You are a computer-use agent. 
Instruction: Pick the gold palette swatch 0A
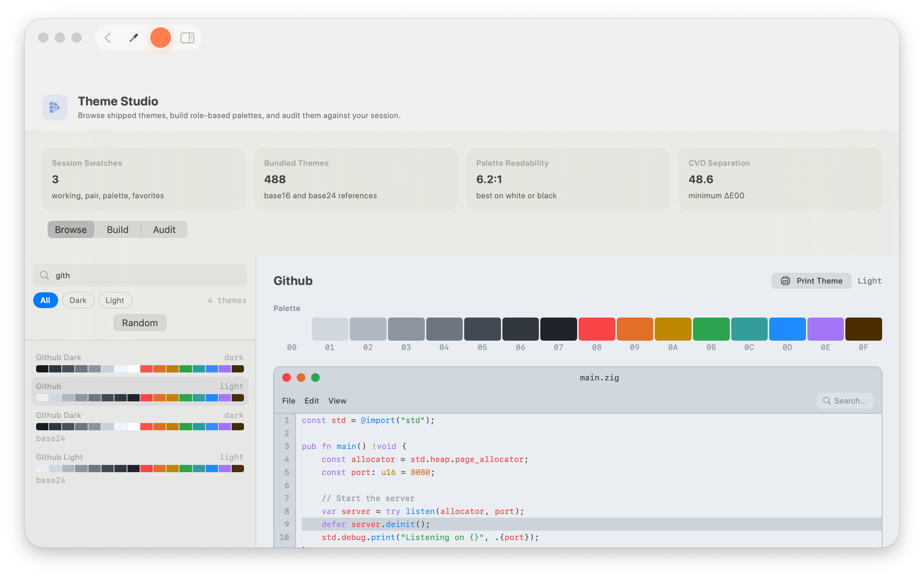coord(673,329)
